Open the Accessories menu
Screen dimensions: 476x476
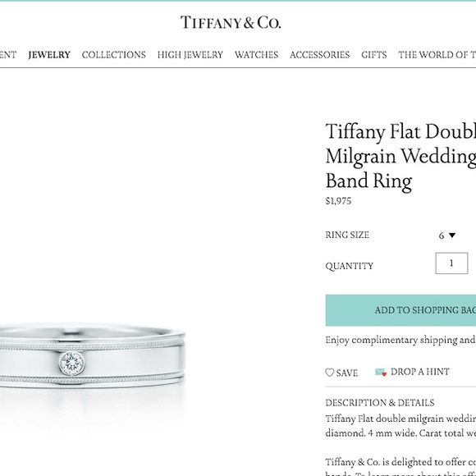[320, 55]
